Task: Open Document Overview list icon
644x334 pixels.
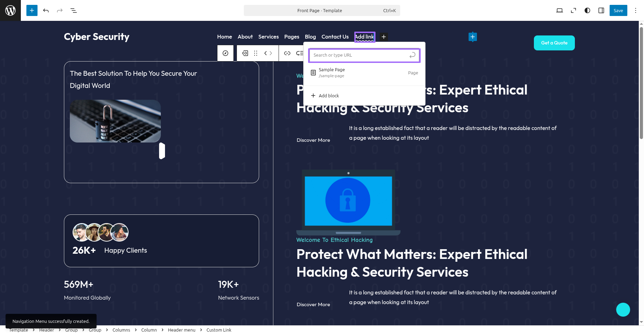Action: [74, 10]
